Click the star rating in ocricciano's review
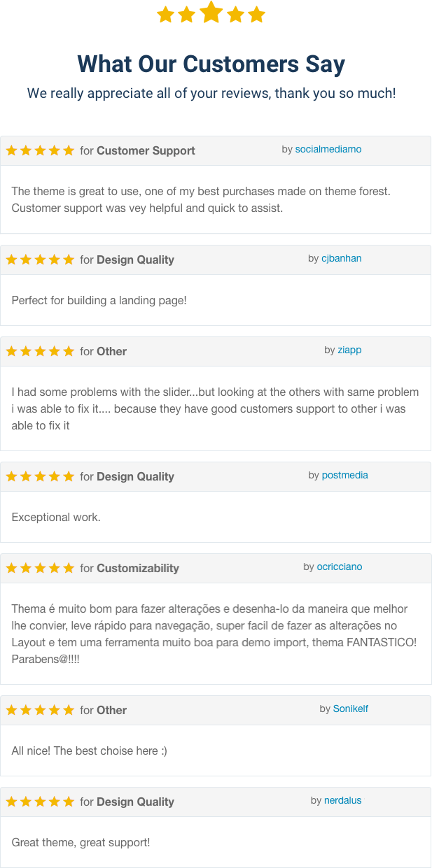The image size is (432, 868). pyautogui.click(x=40, y=568)
